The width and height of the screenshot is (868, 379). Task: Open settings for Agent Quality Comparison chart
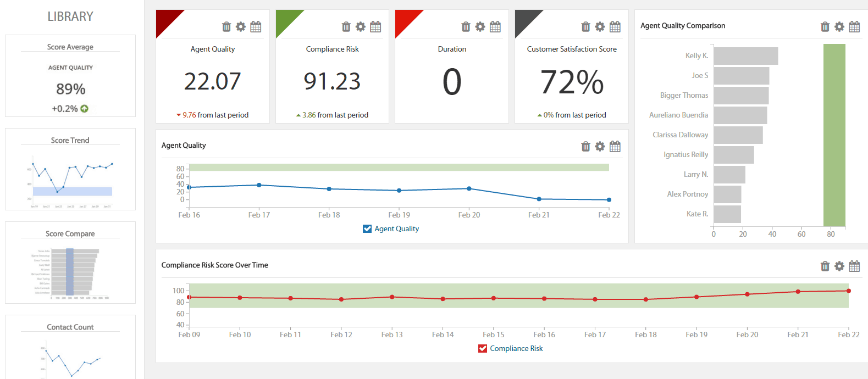point(839,27)
